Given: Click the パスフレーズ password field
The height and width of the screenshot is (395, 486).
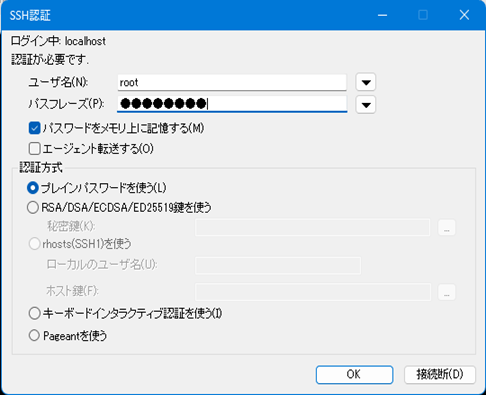Looking at the screenshot, I should coord(232,104).
